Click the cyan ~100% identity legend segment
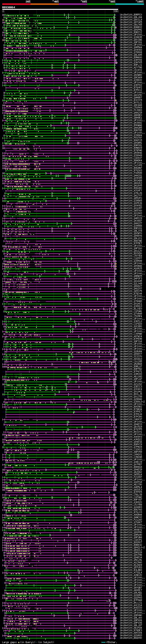146x644 pixels. pyautogui.click(x=130, y=4)
